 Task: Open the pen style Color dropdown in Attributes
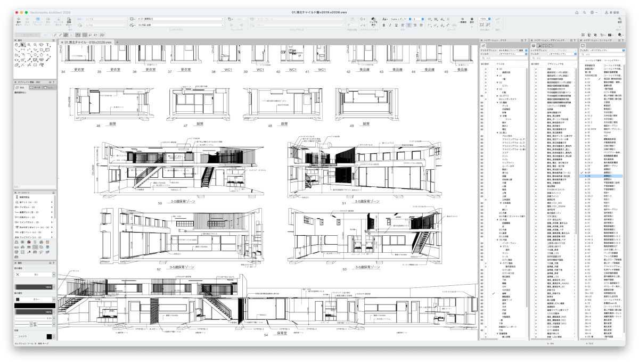coord(35,299)
